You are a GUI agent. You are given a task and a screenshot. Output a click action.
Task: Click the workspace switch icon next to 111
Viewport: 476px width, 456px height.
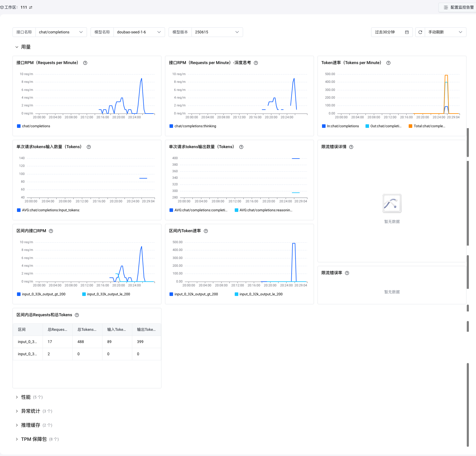[31, 7]
